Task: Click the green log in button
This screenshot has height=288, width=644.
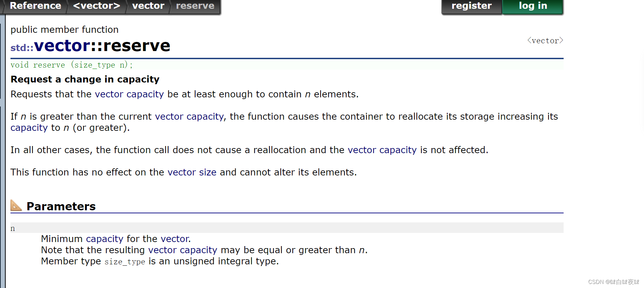Action: click(x=533, y=6)
